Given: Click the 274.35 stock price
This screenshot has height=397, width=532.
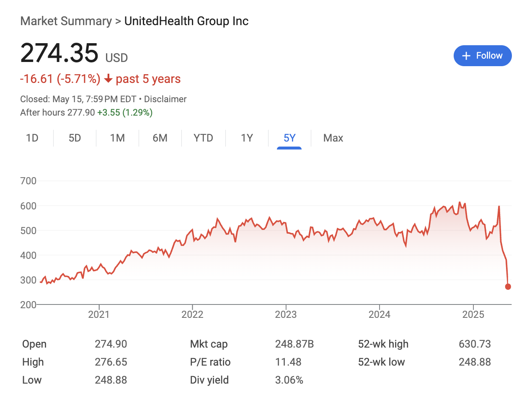Looking at the screenshot, I should pos(59,53).
